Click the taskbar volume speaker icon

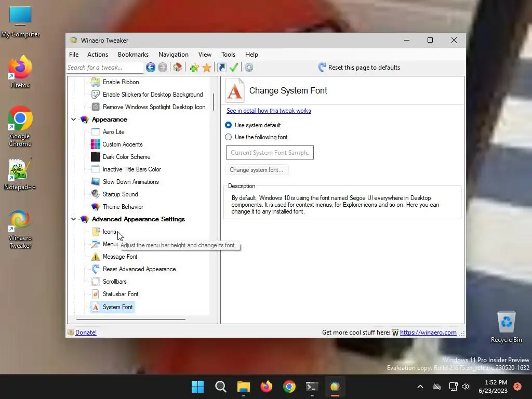pos(465,387)
